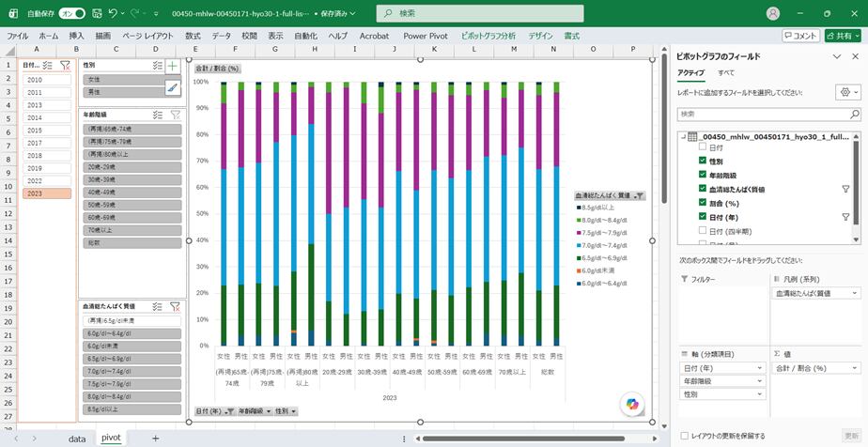Enable レイアウトの更新を保留する checkbox
Screen dimensions: 868x447
click(x=685, y=436)
